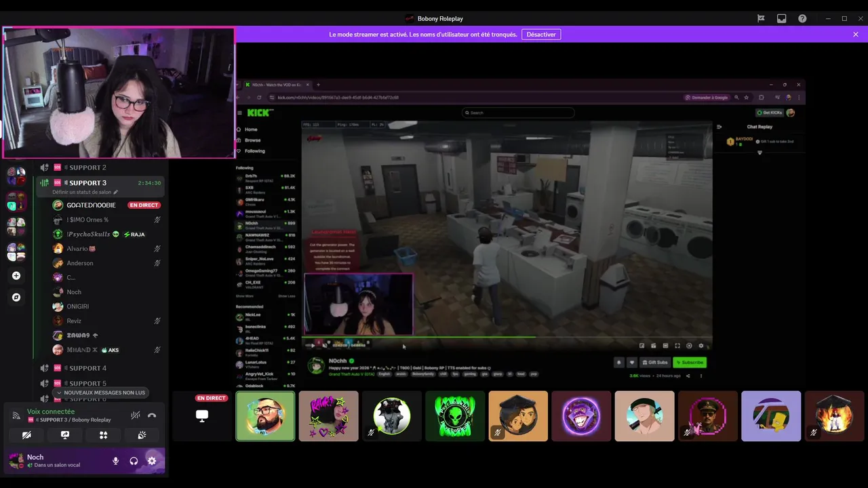The width and height of the screenshot is (868, 488).
Task: Click the Kick video progress bar
Action: [x=507, y=338]
